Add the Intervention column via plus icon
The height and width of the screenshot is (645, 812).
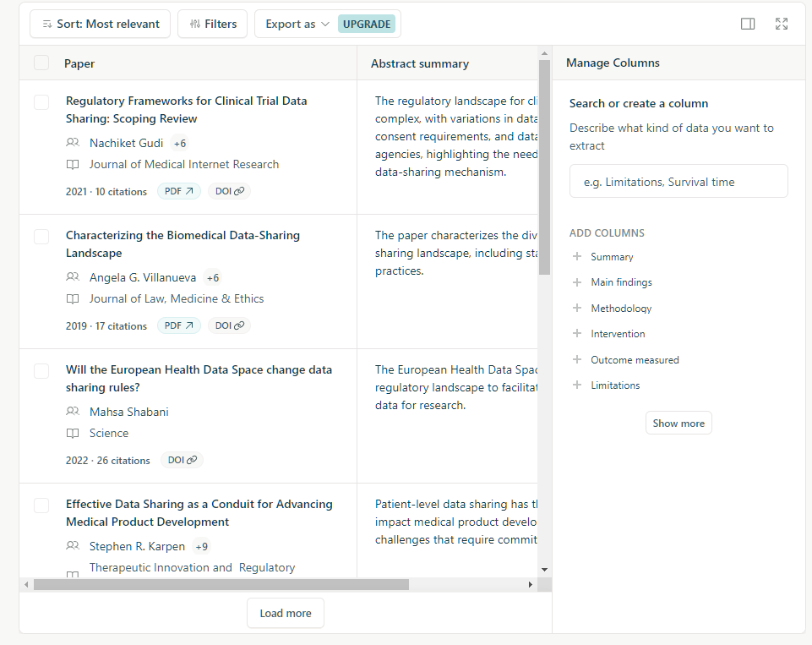coord(577,333)
